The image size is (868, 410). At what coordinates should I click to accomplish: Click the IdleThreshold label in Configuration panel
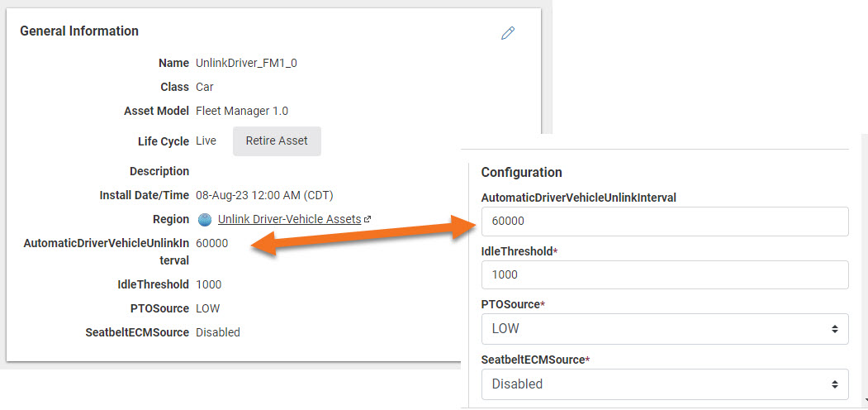point(517,251)
